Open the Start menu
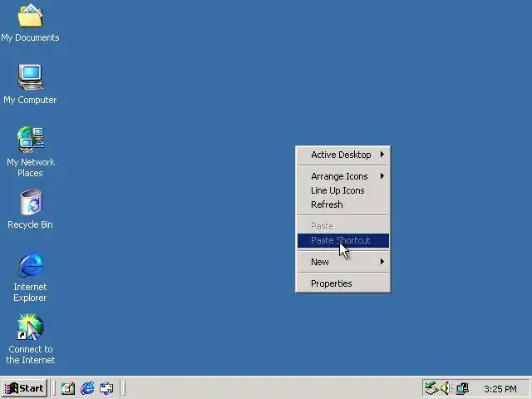This screenshot has height=399, width=532. point(24,388)
